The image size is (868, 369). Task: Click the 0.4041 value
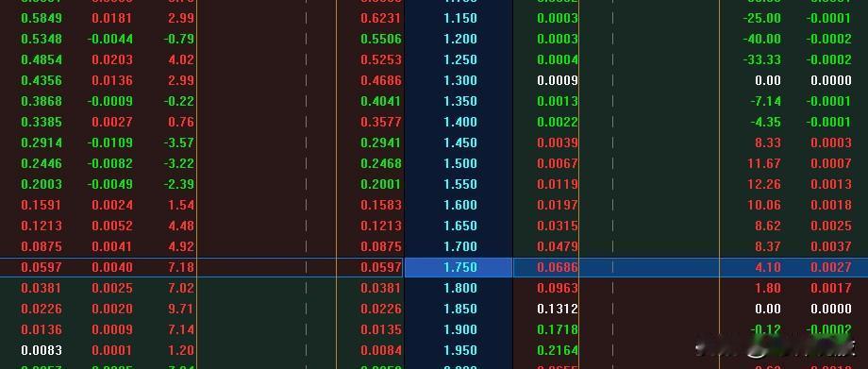[x=381, y=101]
